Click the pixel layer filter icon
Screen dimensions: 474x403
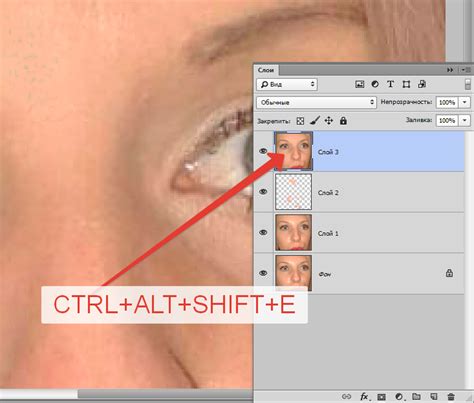(359, 84)
